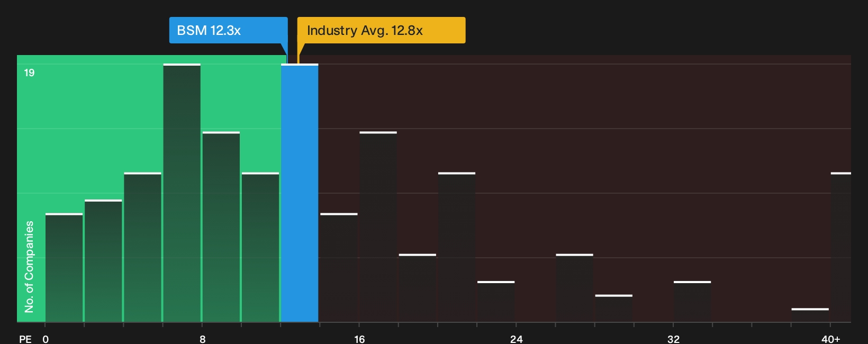Select the green bar starting at PE 8
Image resolution: width=868 pixels, height=344 pixels.
[221, 227]
